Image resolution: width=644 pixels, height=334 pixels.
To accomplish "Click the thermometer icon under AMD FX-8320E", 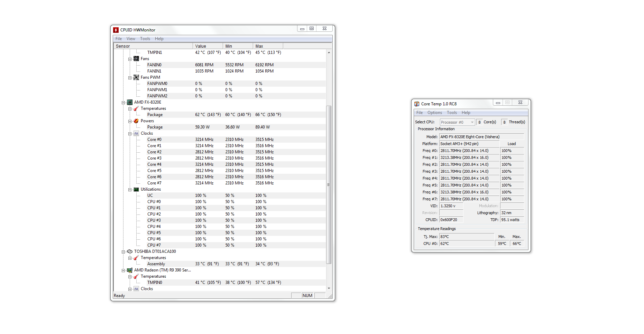I will point(136,108).
